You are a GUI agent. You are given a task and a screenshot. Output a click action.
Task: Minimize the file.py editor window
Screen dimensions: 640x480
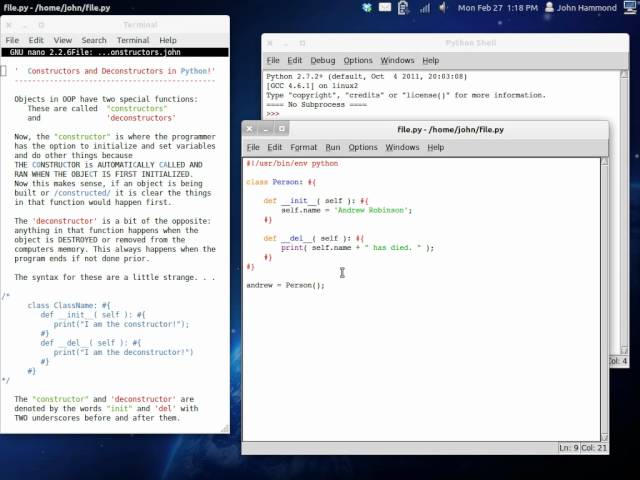tap(265, 129)
